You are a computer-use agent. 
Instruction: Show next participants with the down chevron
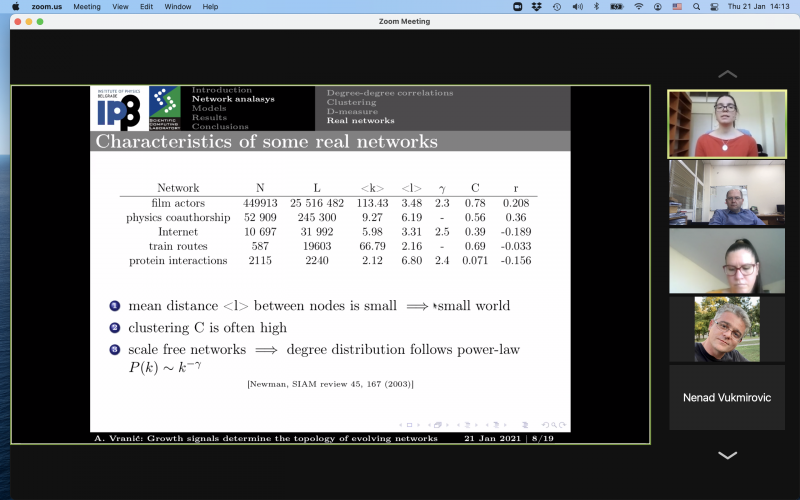[727, 455]
